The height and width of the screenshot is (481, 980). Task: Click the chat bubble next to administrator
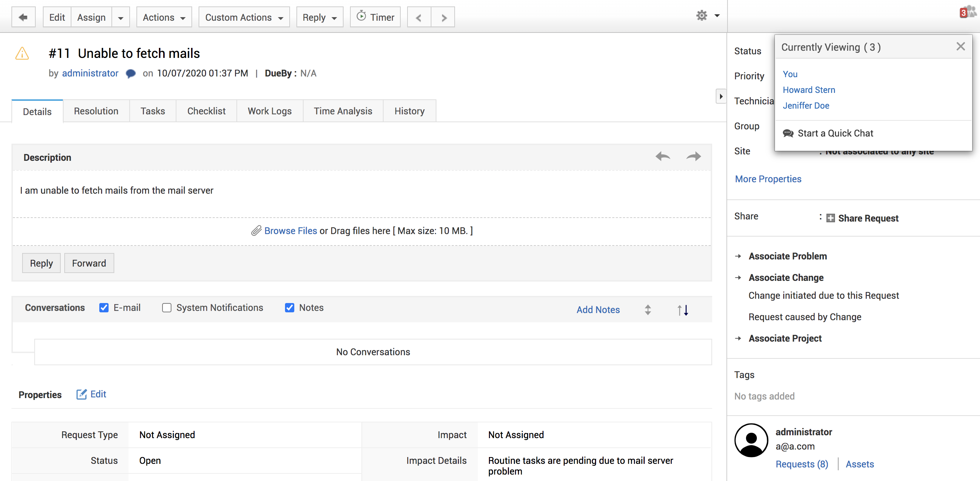click(x=130, y=74)
